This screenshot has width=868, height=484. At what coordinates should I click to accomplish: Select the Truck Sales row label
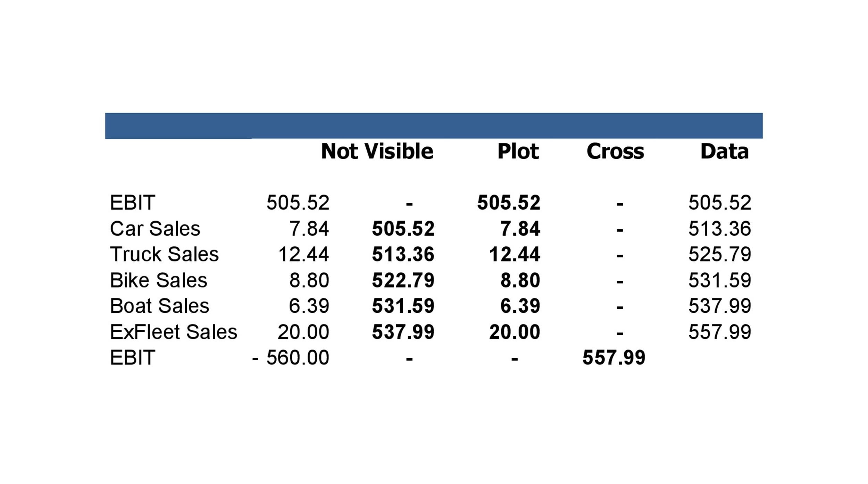point(164,254)
